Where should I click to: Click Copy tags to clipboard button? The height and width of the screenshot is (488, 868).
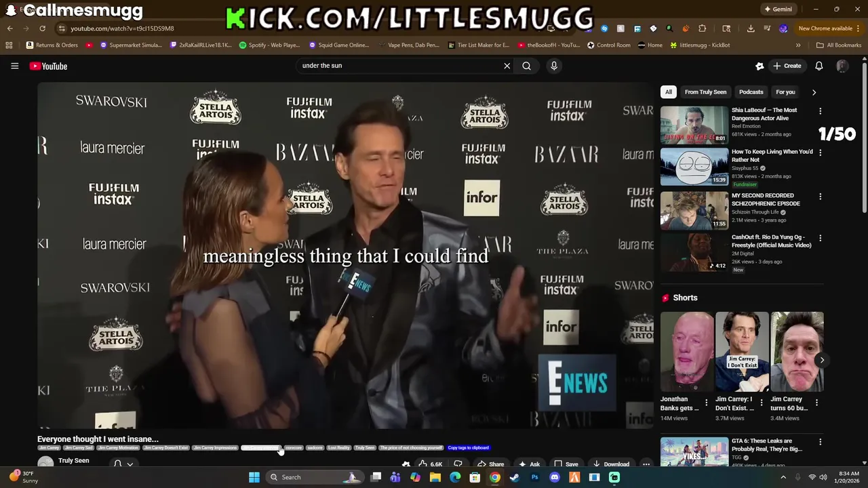pos(468,448)
